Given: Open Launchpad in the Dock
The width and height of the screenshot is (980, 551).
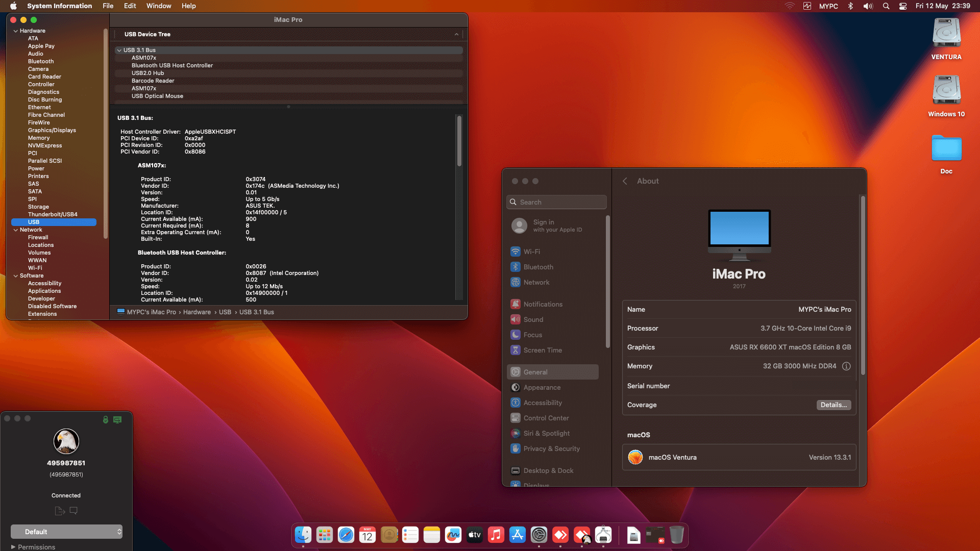Looking at the screenshot, I should pos(325,535).
